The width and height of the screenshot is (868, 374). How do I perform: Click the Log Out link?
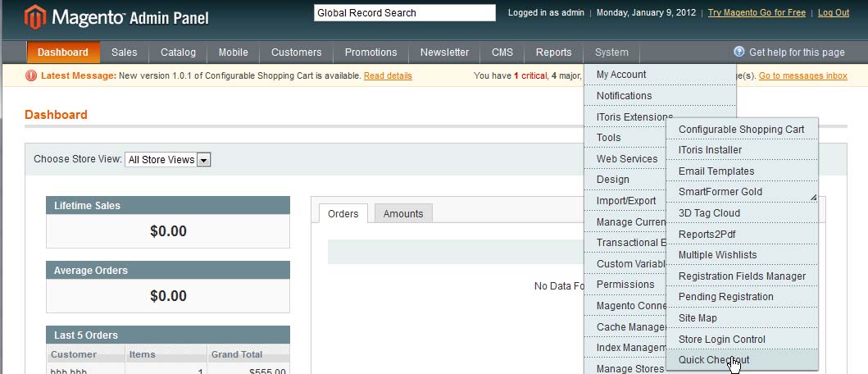833,13
